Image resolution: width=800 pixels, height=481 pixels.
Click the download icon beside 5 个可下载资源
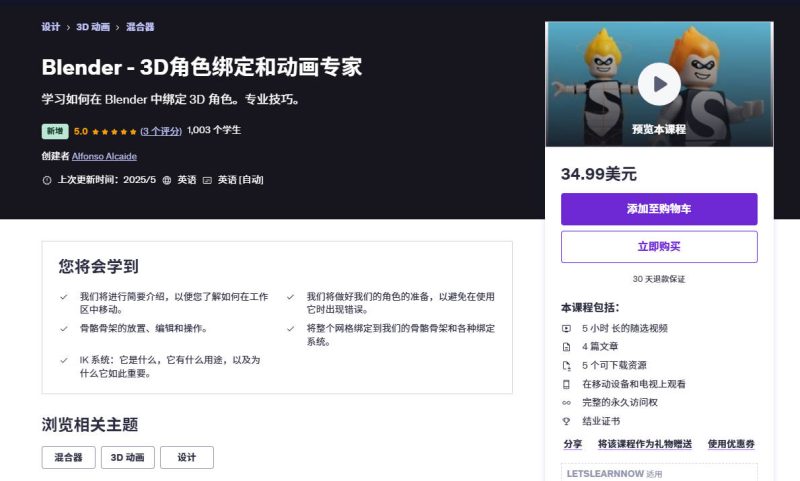tap(566, 366)
